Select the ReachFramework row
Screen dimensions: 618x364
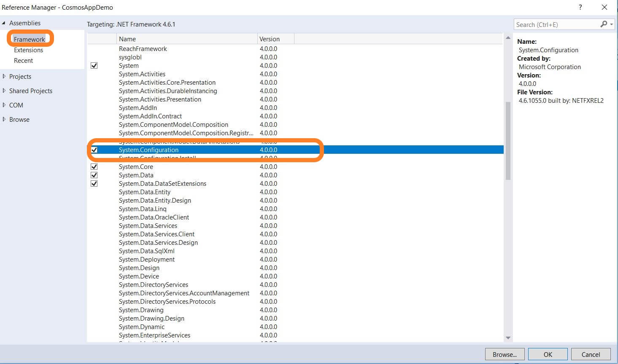[295, 49]
